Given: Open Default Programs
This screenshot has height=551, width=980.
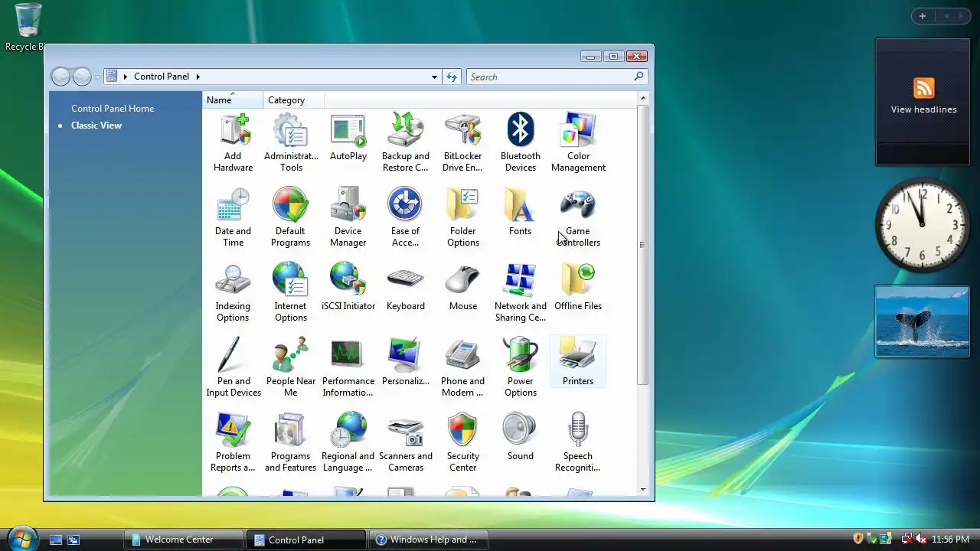Looking at the screenshot, I should point(291,217).
